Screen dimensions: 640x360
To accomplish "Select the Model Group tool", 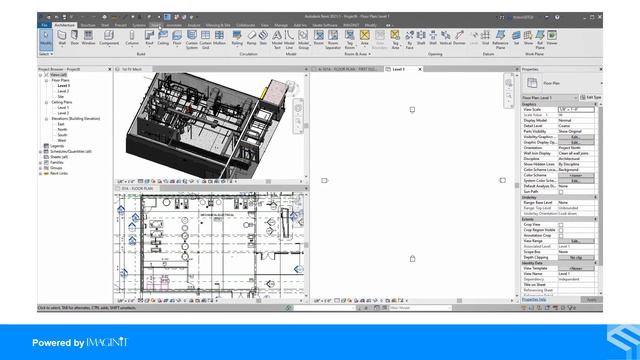I will click(x=303, y=40).
